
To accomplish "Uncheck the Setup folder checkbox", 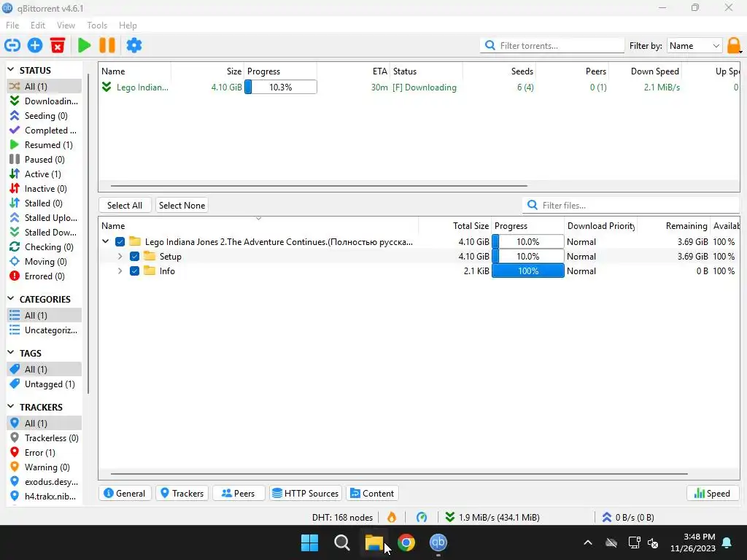I will pos(134,256).
